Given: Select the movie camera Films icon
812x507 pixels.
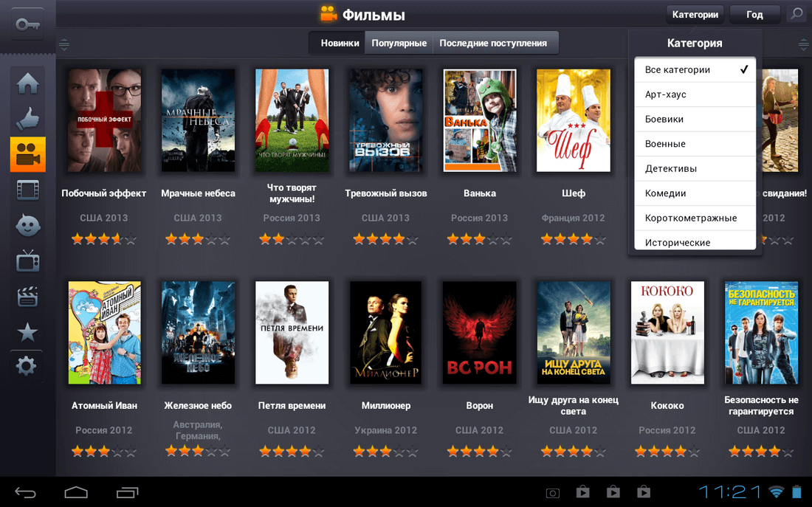Looking at the screenshot, I should (28, 154).
